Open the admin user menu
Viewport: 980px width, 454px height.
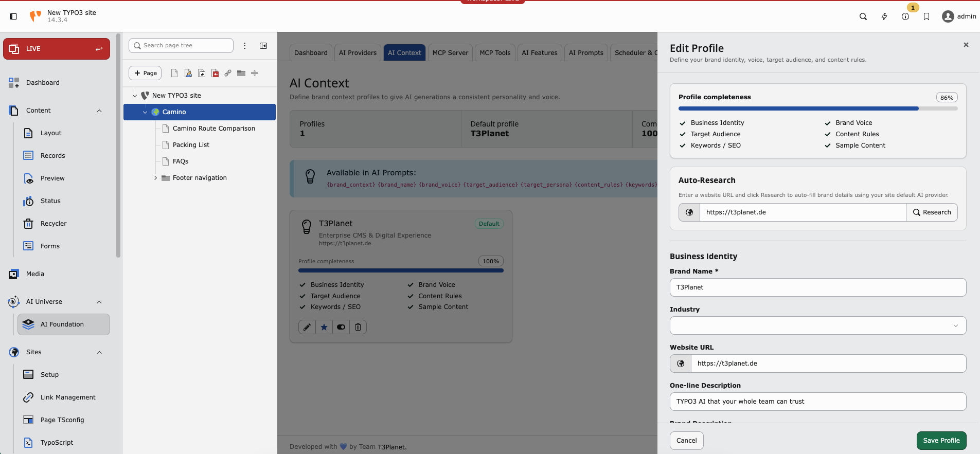coord(959,16)
